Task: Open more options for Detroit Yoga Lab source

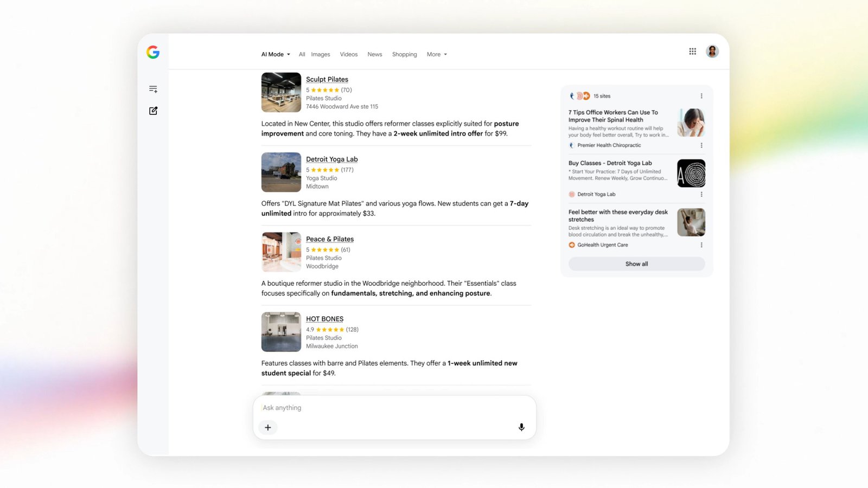Action: tap(701, 194)
